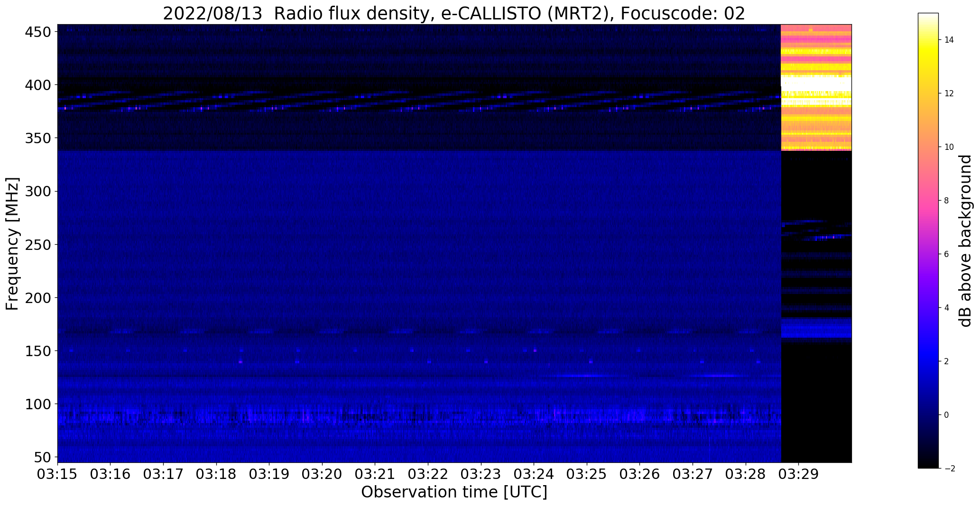
Task: Click the 450 frequency tick label
Action: pyautogui.click(x=38, y=32)
